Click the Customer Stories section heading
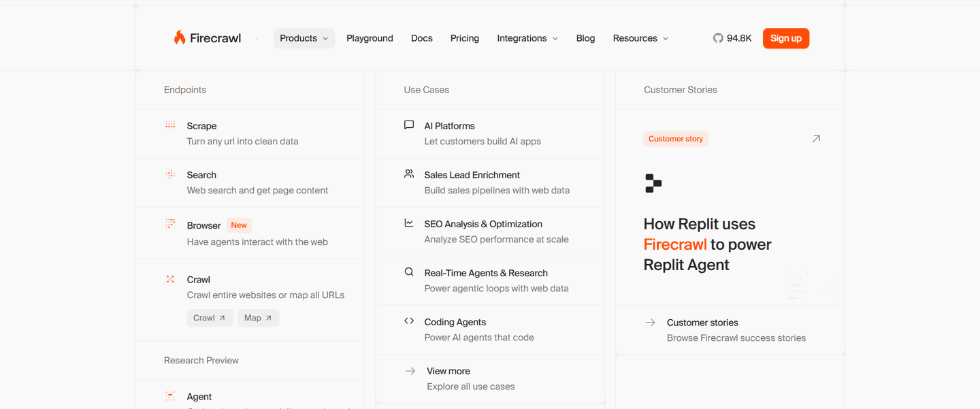This screenshot has height=409, width=980. pyautogui.click(x=681, y=90)
